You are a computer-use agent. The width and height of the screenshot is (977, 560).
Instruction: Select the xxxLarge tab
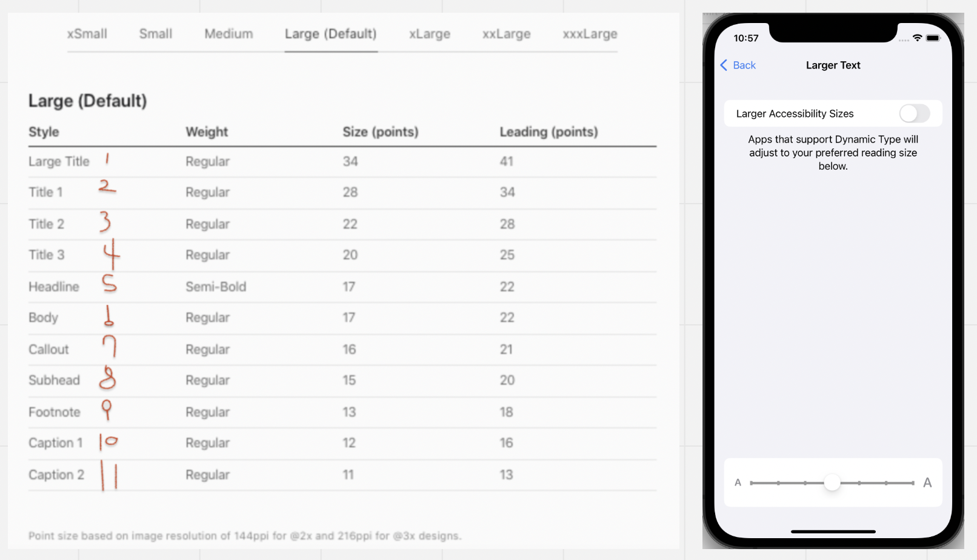point(590,34)
